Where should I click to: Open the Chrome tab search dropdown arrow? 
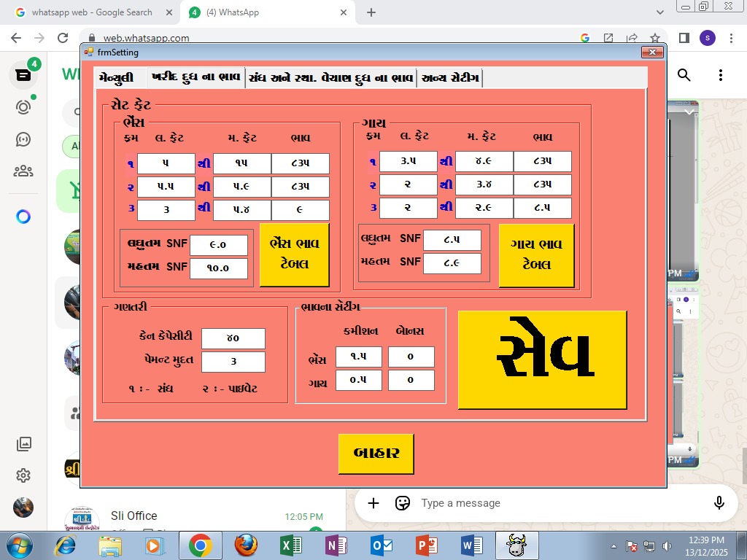(x=660, y=12)
